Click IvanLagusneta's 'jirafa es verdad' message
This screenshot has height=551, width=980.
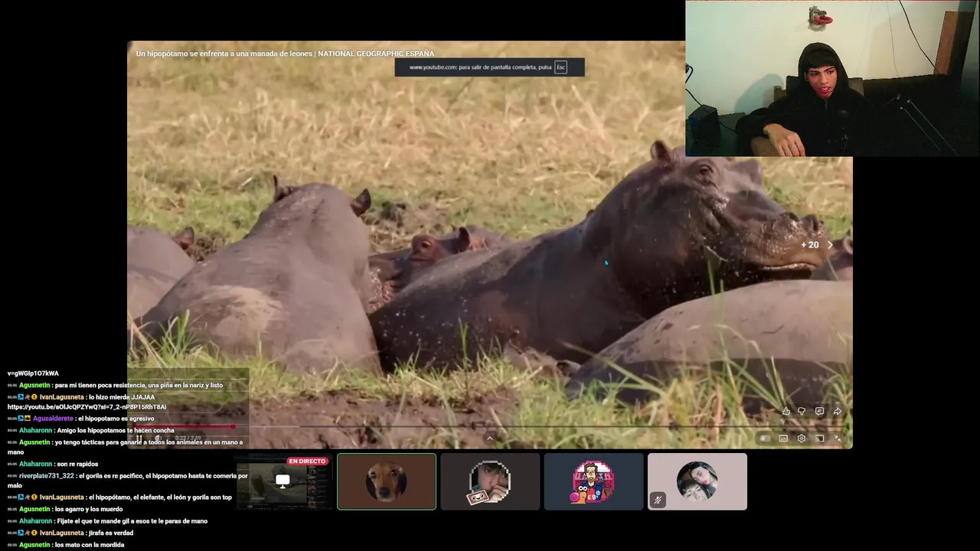[x=111, y=533]
